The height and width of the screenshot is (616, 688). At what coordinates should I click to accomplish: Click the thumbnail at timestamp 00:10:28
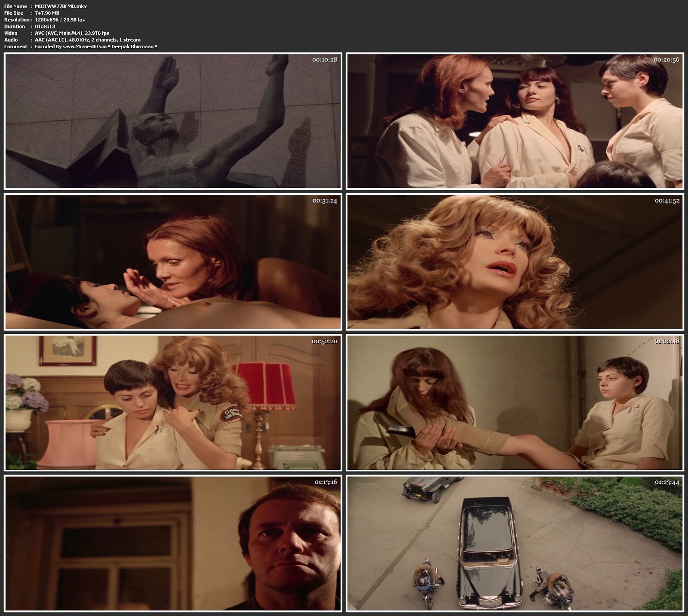pos(172,121)
